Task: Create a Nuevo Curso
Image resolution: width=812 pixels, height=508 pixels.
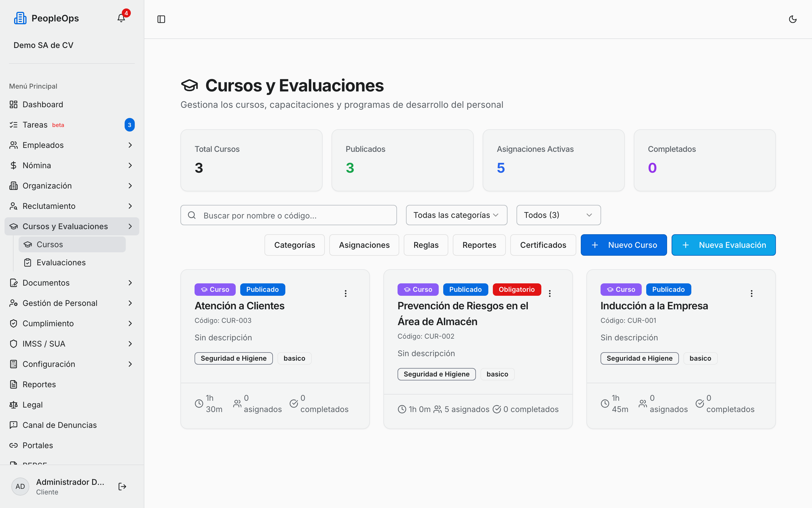Action: (x=624, y=245)
